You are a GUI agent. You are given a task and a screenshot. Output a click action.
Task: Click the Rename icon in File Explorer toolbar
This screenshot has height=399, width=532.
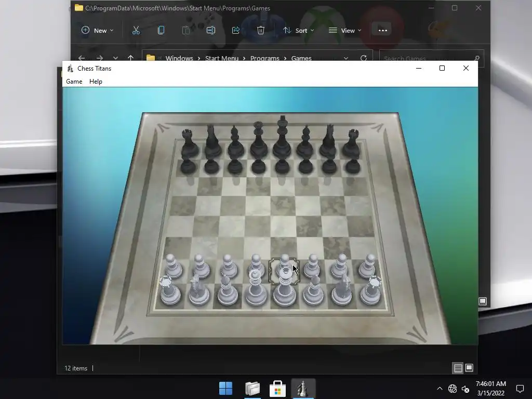pos(211,31)
